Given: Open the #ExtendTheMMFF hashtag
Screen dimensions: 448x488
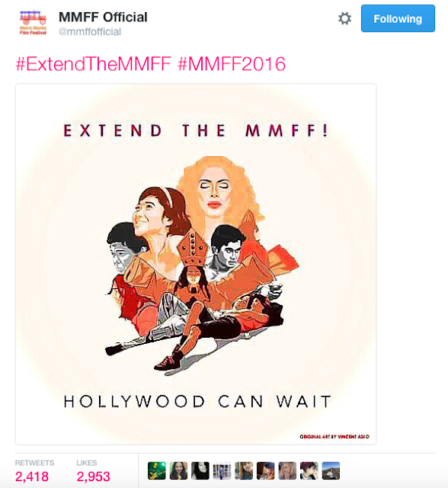Looking at the screenshot, I should point(93,64).
